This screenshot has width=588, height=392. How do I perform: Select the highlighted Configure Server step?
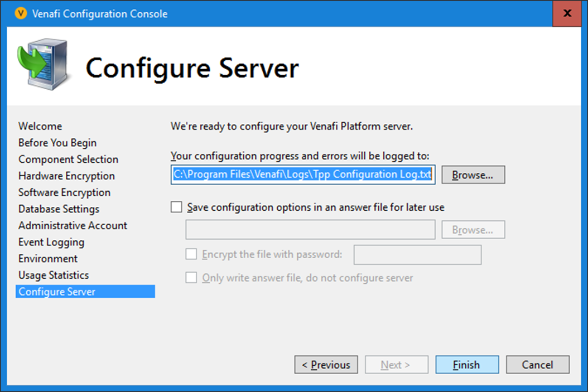(x=57, y=292)
